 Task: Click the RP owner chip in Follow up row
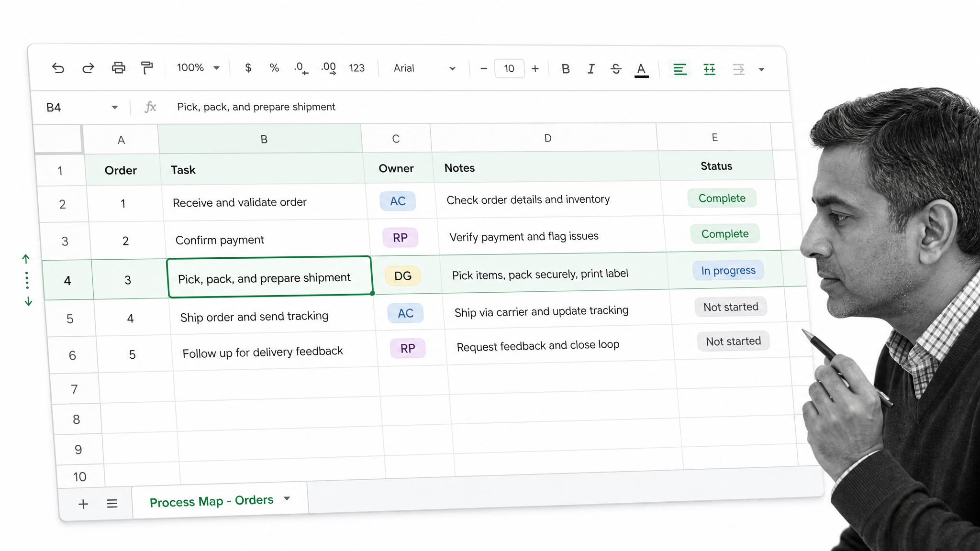pos(408,348)
